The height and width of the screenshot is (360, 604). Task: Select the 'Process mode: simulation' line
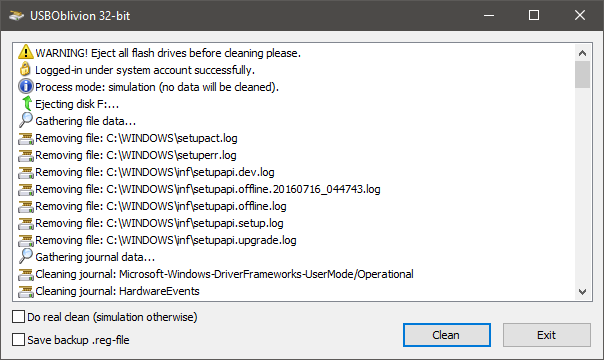pyautogui.click(x=157, y=87)
